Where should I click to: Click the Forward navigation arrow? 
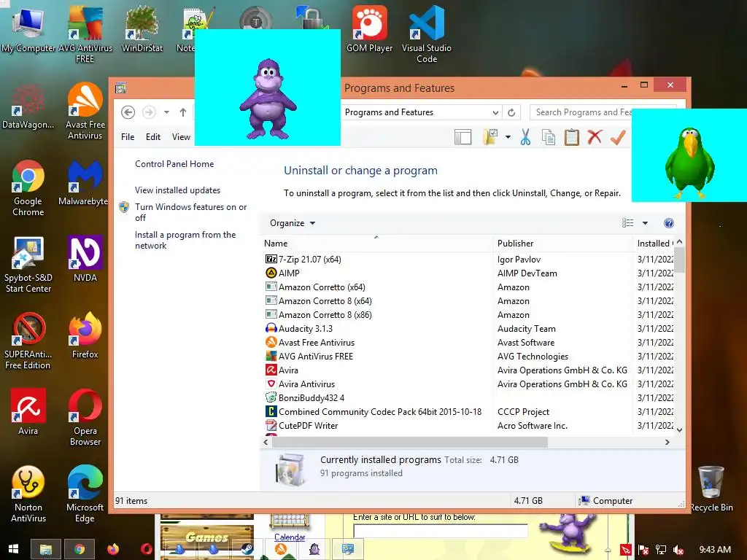pyautogui.click(x=149, y=112)
